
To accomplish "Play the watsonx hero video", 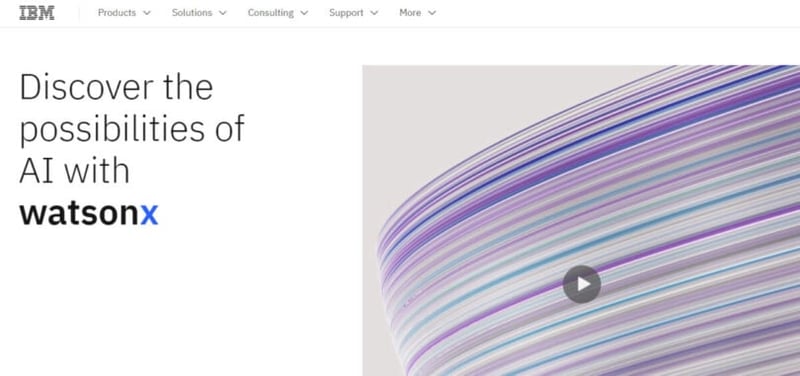I will coord(582,284).
